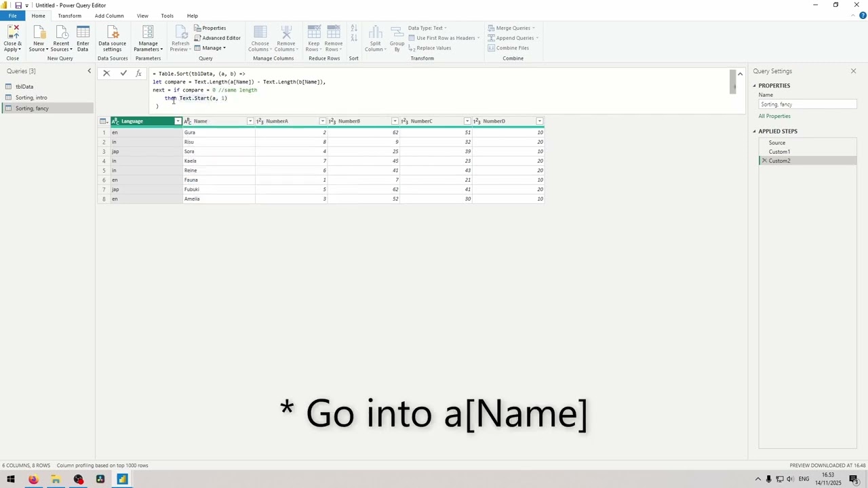Click Replace Values
Screen dimensions: 868x488
pos(430,48)
